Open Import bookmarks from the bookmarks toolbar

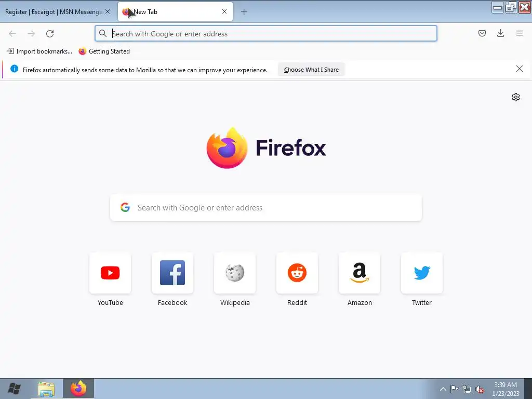click(39, 51)
